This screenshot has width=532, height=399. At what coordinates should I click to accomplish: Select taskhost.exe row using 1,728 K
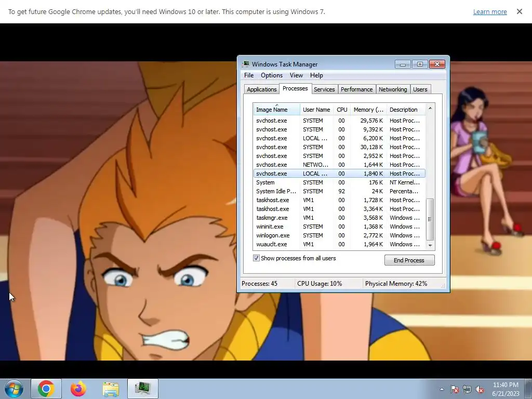coord(339,200)
